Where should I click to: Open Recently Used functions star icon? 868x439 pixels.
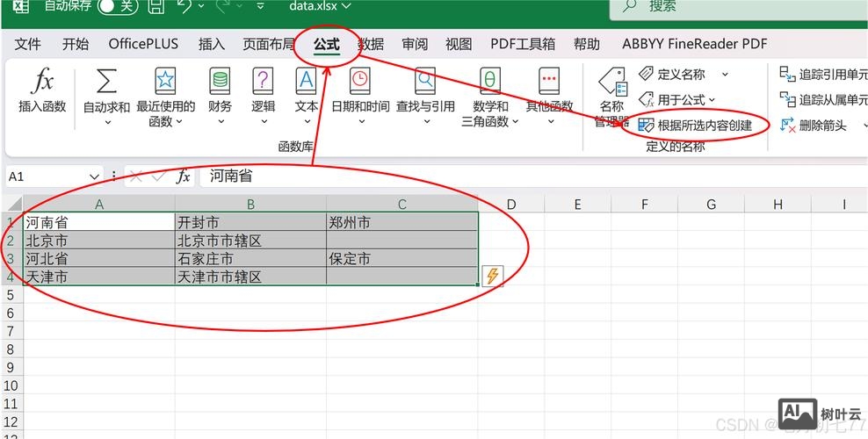coord(165,82)
